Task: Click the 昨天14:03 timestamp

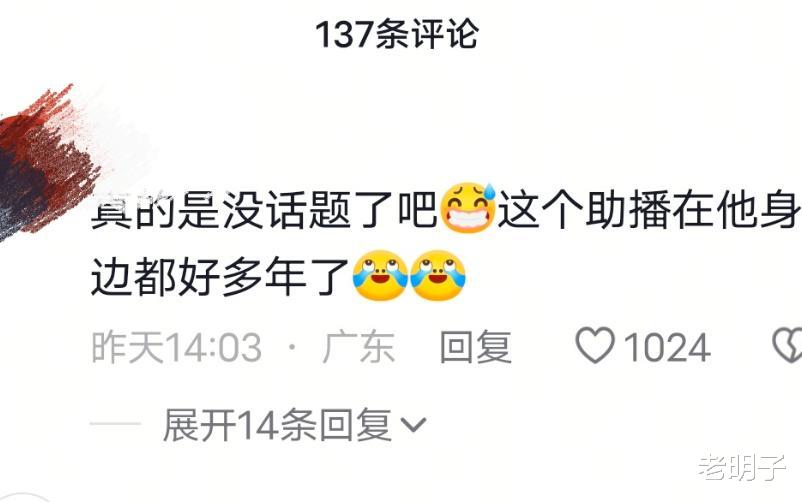Action: (x=176, y=347)
